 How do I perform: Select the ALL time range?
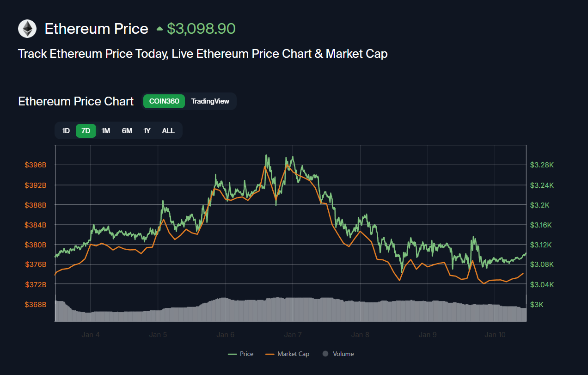coord(168,131)
